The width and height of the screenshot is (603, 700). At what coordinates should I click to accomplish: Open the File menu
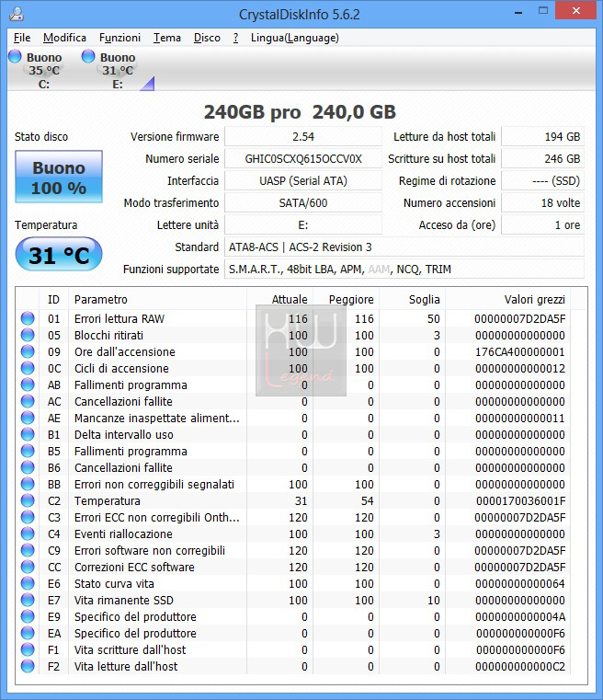point(22,38)
